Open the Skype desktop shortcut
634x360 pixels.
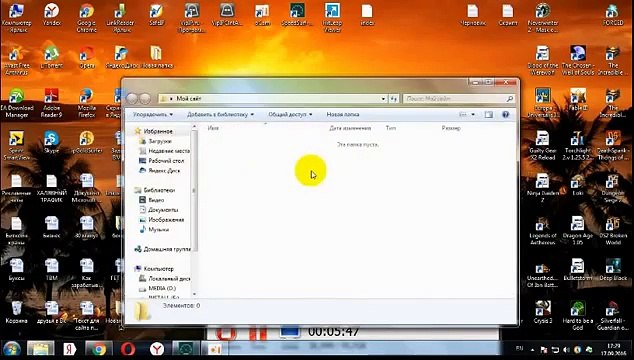click(51, 142)
